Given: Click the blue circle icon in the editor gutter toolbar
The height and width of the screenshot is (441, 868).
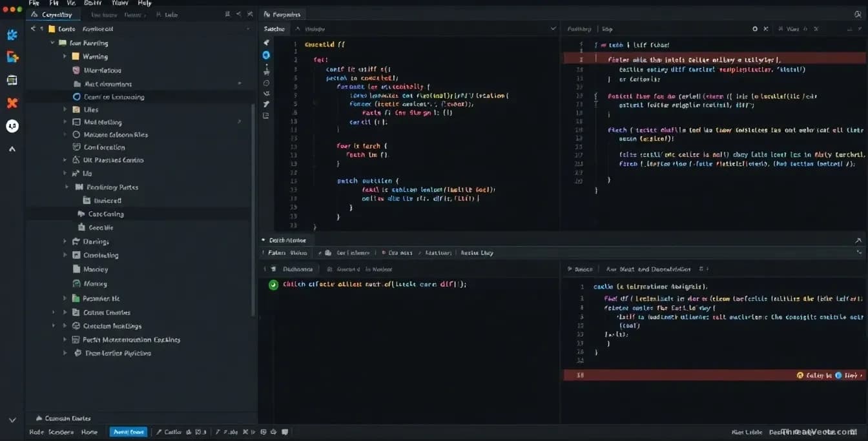Looking at the screenshot, I should coord(266,56).
